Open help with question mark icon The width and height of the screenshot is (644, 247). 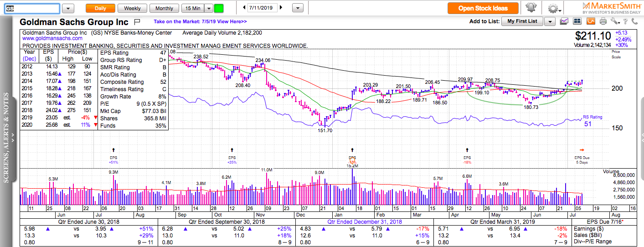click(626, 21)
